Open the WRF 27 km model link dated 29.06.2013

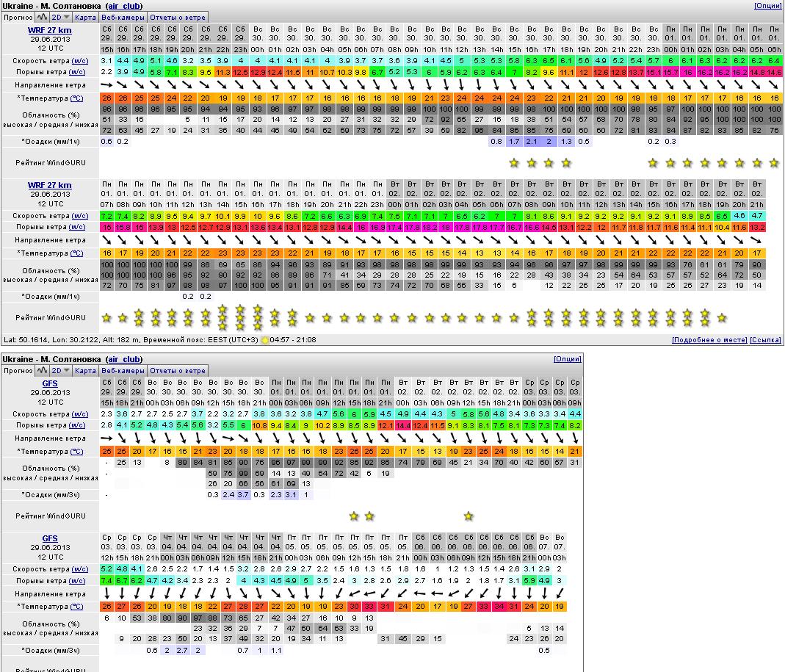(x=50, y=29)
